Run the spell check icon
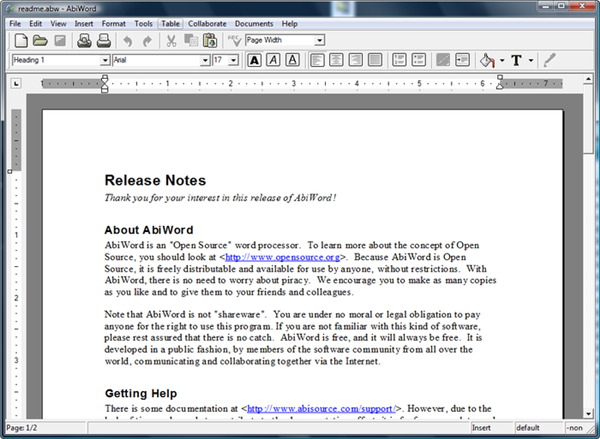 pyautogui.click(x=235, y=41)
